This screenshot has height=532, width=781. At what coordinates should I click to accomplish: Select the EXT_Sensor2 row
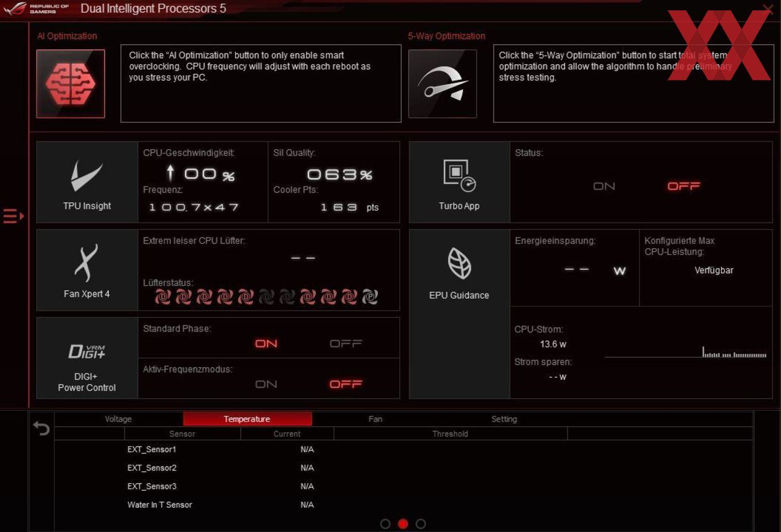tap(403, 468)
